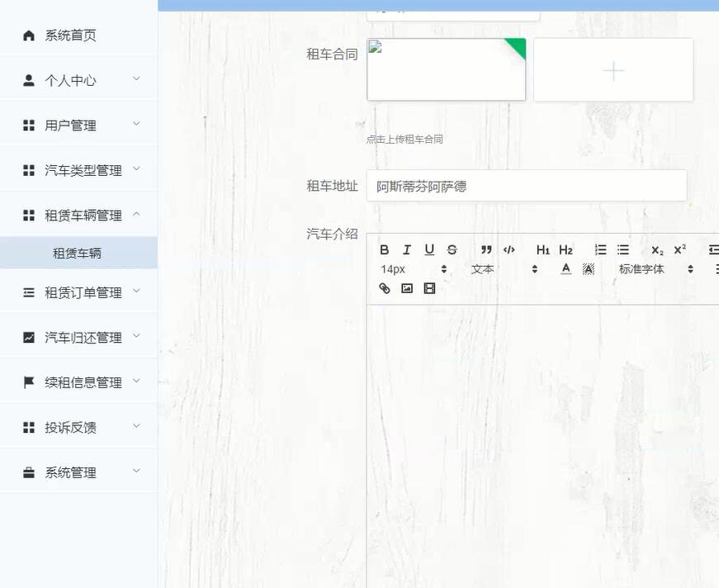
Task: Click the briefcase icon beside 系统管理
Action: 28,472
